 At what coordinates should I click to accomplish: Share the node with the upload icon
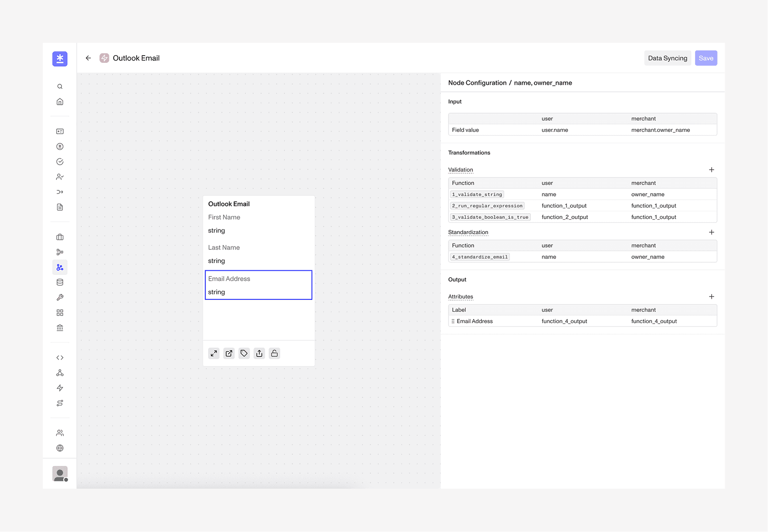(259, 354)
